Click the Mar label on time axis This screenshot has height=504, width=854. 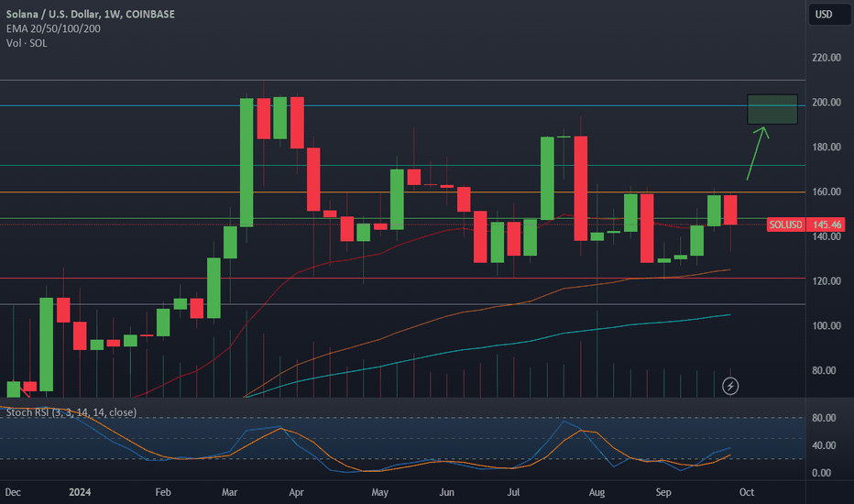(x=229, y=492)
